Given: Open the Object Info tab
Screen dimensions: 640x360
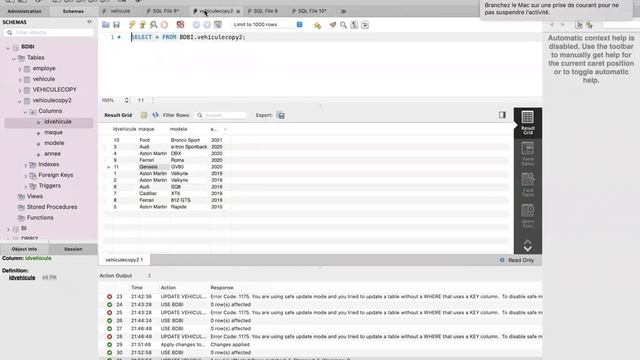Looking at the screenshot, I should (x=24, y=249).
